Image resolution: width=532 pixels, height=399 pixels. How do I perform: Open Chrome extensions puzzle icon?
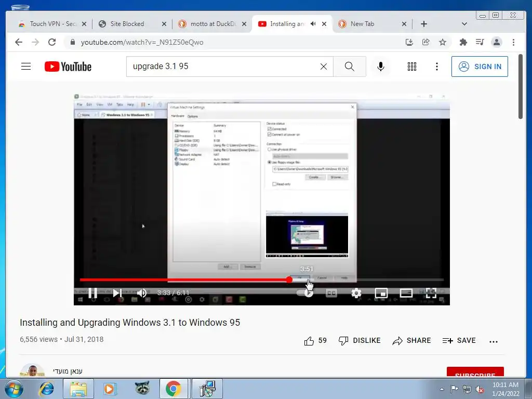[463, 42]
